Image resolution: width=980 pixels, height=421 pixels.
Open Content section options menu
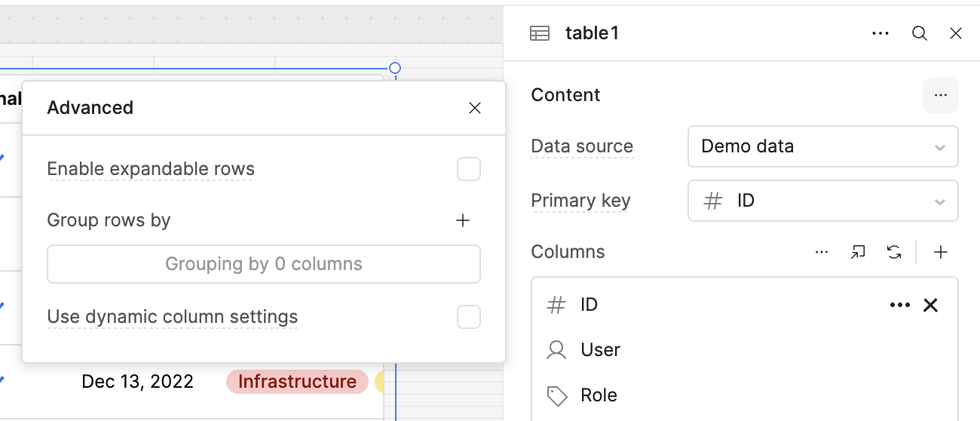pos(941,95)
